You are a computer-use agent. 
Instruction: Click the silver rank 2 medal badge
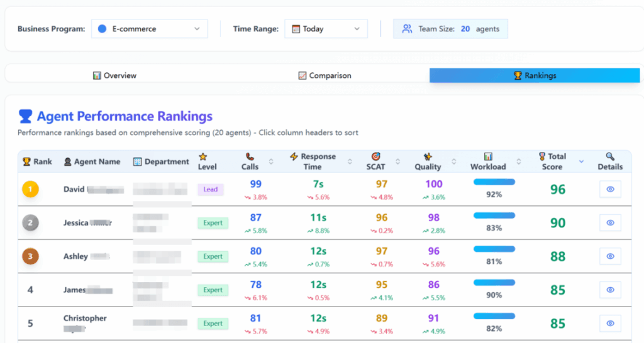click(30, 223)
